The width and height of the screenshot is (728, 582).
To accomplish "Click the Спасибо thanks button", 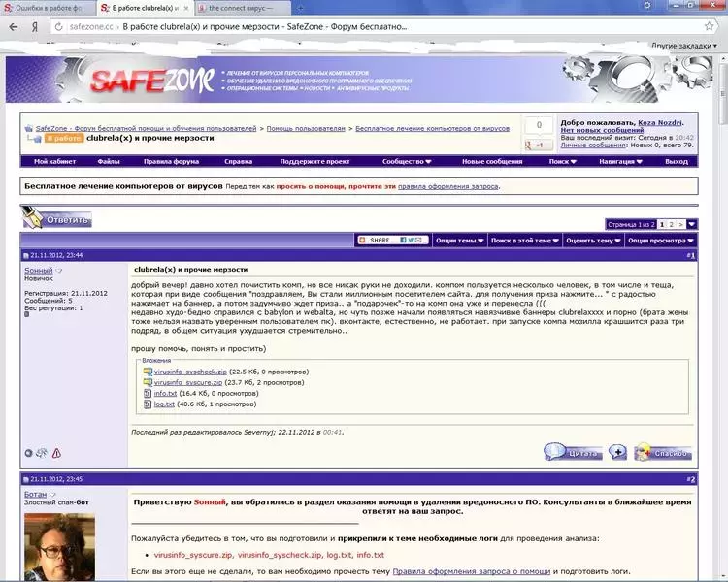I will click(664, 452).
